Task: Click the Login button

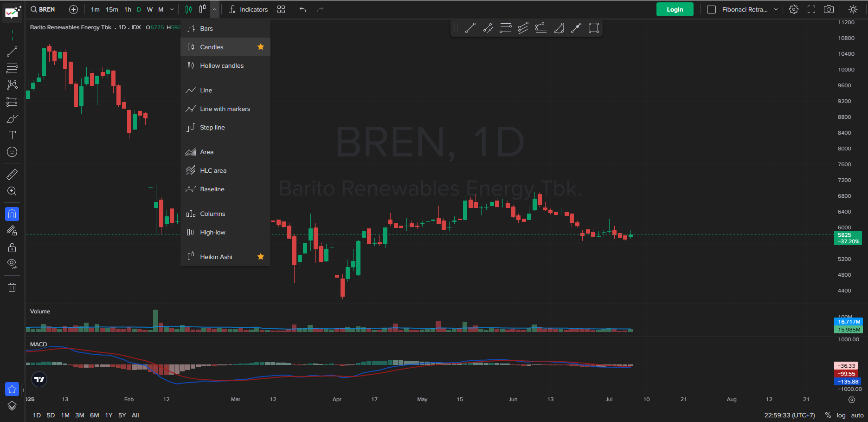Action: [x=675, y=9]
